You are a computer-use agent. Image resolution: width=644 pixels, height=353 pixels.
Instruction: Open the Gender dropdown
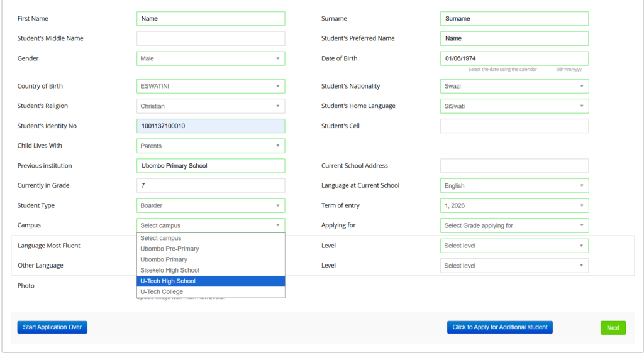211,58
